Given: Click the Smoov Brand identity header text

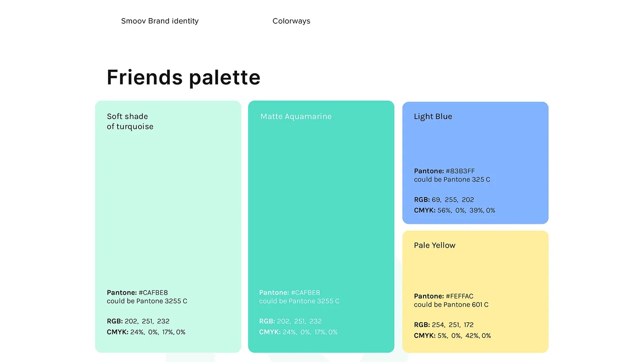Looking at the screenshot, I should pos(160,21).
